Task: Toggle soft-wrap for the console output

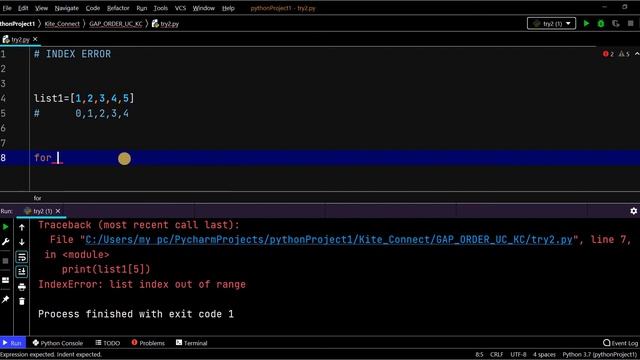Action: [x=22, y=257]
